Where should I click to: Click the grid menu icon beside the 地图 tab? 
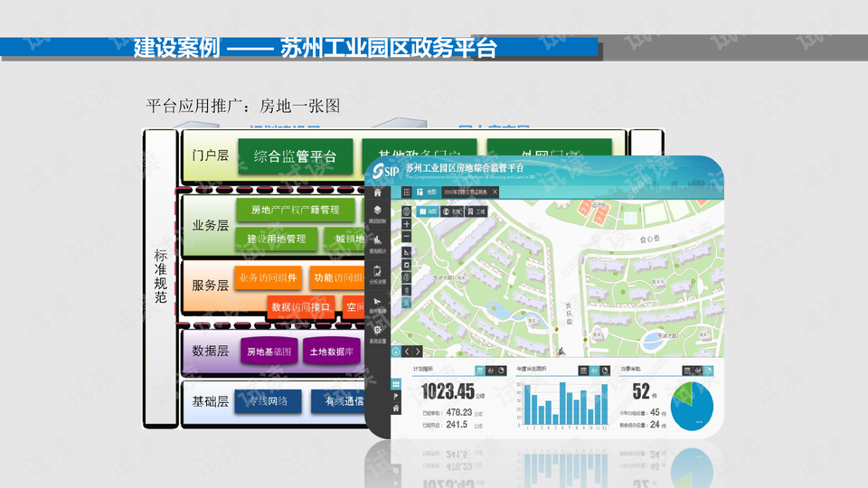(407, 192)
